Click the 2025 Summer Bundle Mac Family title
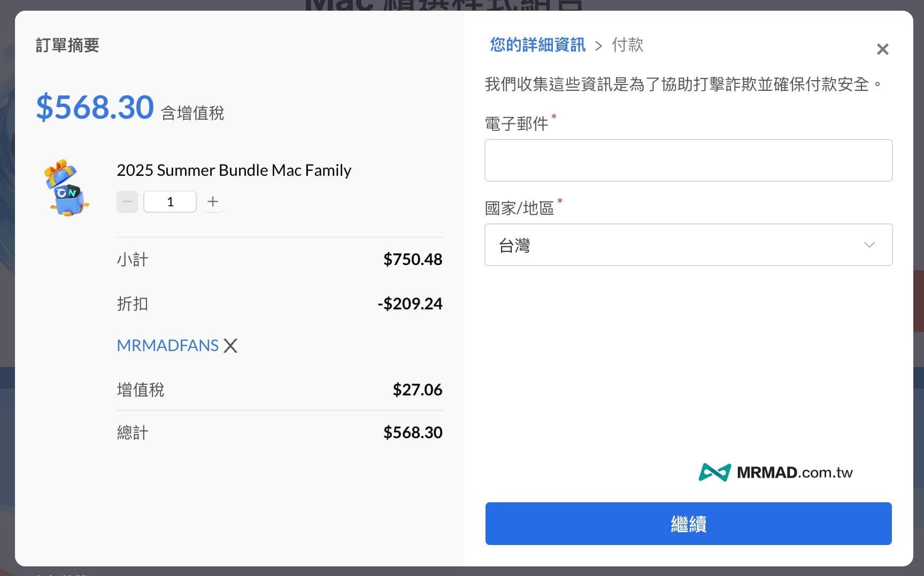The image size is (924, 576). [x=234, y=170]
